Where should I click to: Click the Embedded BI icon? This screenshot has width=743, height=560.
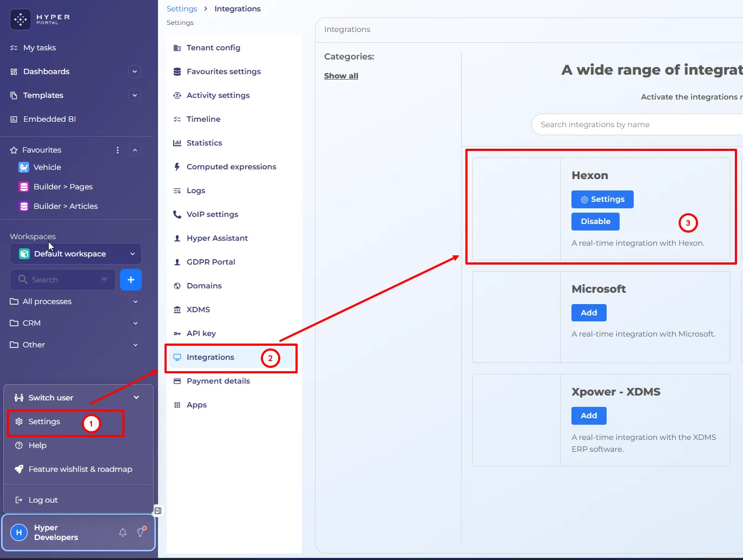(x=14, y=119)
